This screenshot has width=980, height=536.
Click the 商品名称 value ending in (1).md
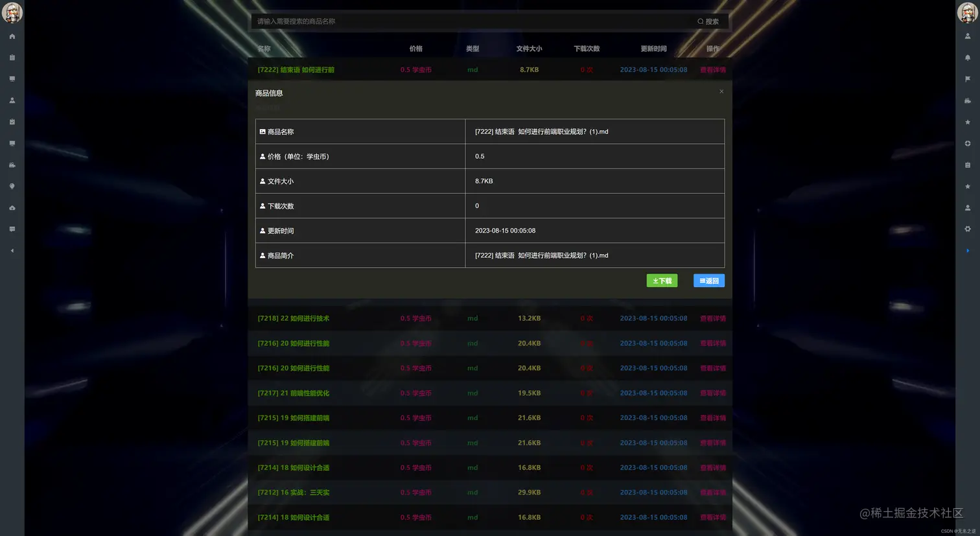click(542, 132)
